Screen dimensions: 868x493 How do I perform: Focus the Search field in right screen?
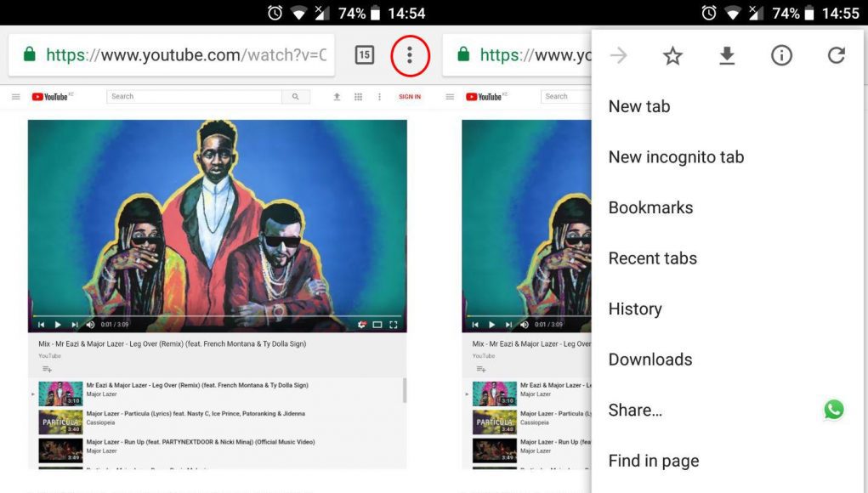(x=565, y=97)
